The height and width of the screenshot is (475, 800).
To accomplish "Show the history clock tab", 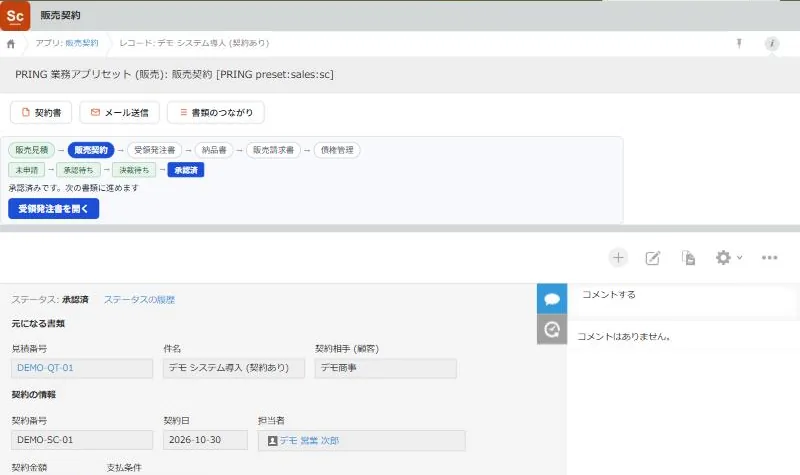I will coord(552,329).
